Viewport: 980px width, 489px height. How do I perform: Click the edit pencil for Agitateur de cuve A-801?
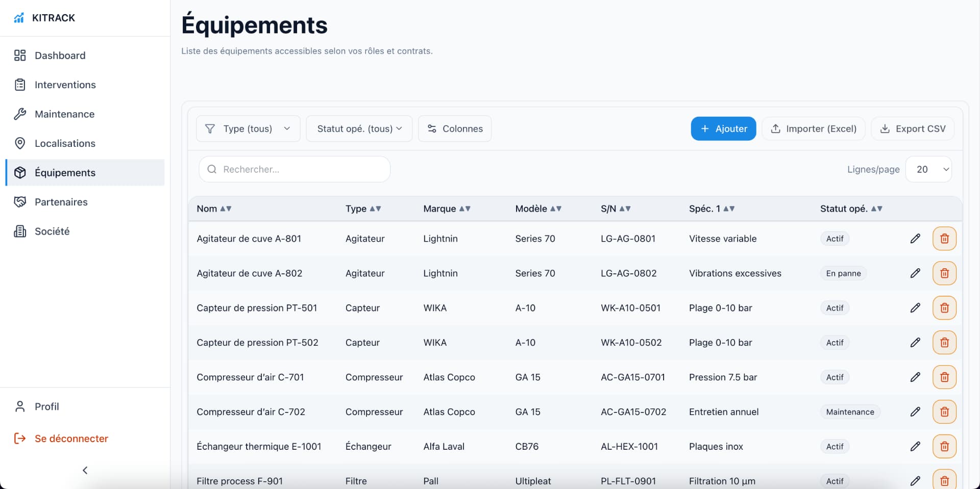pyautogui.click(x=915, y=239)
